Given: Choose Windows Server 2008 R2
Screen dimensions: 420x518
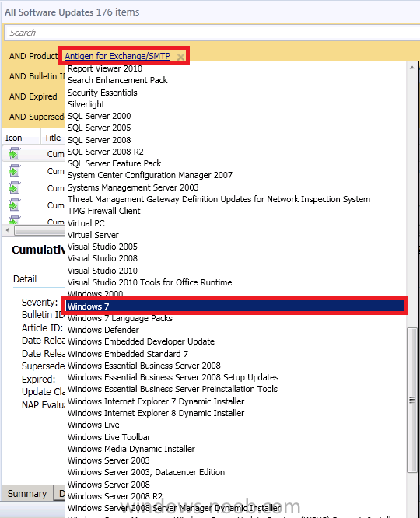Looking at the screenshot, I should click(115, 496).
